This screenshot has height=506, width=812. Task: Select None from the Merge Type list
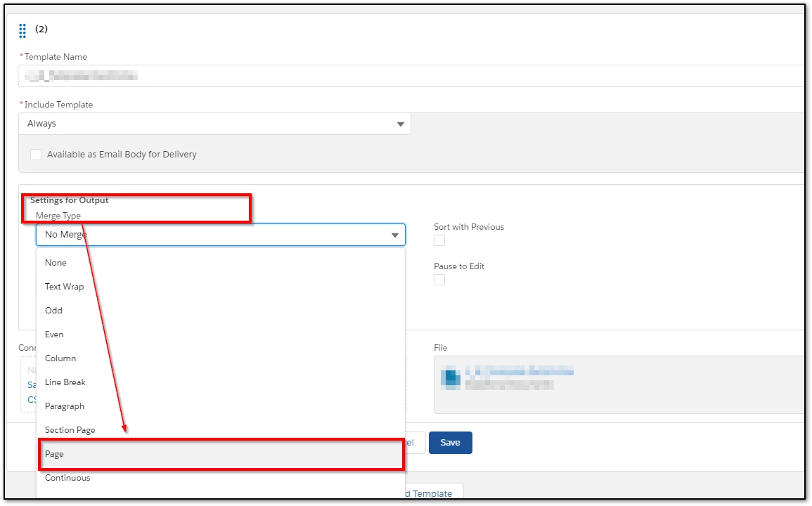[221, 263]
